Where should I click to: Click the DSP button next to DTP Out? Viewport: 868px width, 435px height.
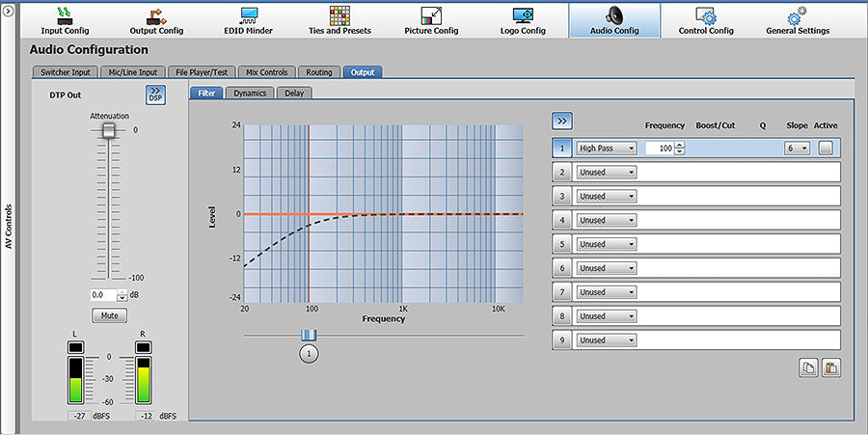click(155, 95)
